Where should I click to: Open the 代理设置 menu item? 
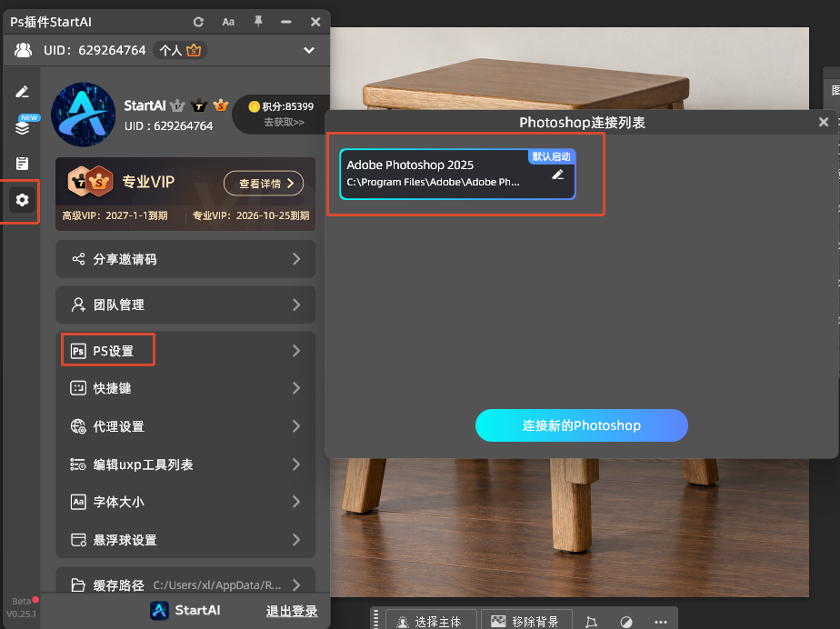pos(185,426)
